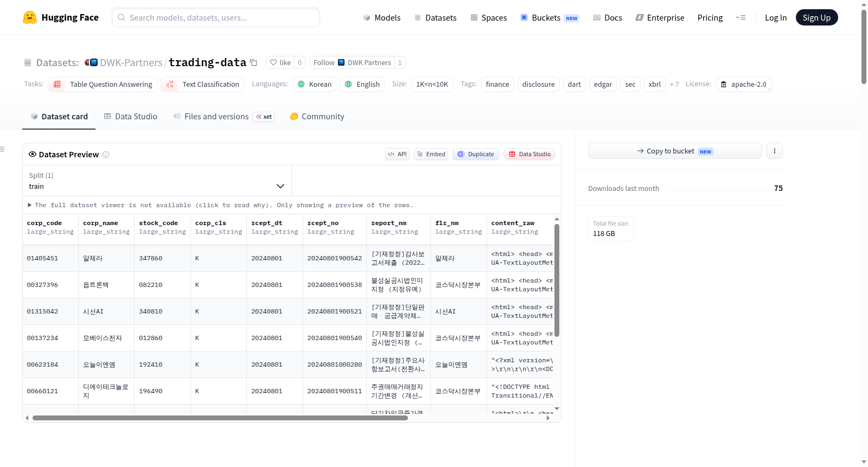The height and width of the screenshot is (467, 868).
Task: Click the API button in dataset preview
Action: pyautogui.click(x=397, y=154)
